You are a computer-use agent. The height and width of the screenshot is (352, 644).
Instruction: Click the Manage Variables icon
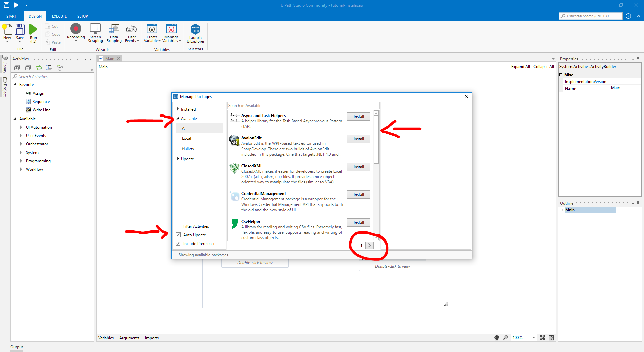tap(171, 29)
